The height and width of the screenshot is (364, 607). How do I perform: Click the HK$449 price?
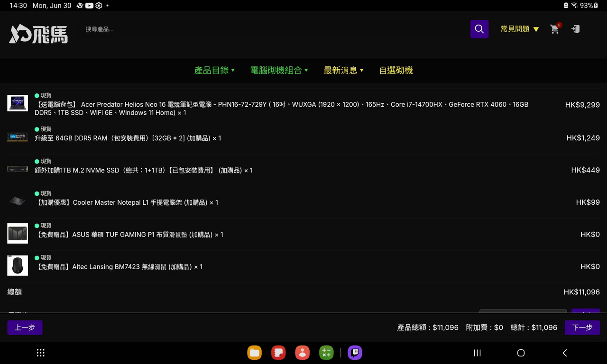(x=586, y=170)
